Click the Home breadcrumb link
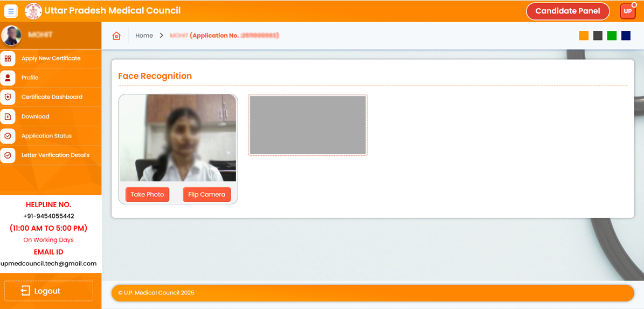This screenshot has width=644, height=309. point(144,36)
